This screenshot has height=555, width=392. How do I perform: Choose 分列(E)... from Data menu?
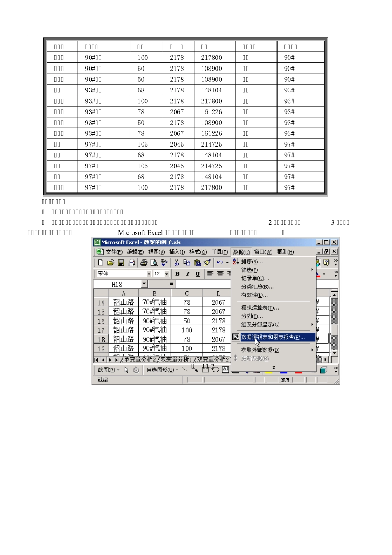click(274, 316)
